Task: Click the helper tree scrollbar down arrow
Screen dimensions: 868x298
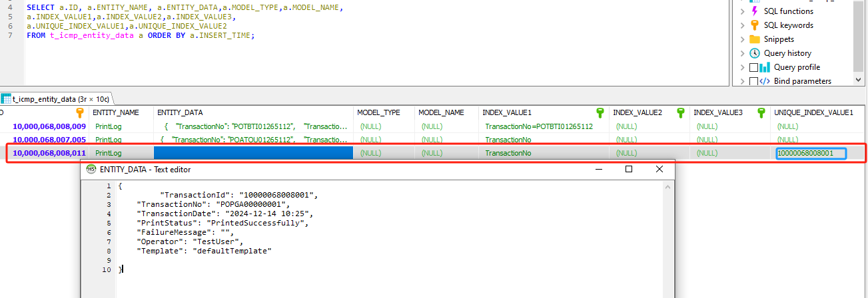Action: coord(859,80)
